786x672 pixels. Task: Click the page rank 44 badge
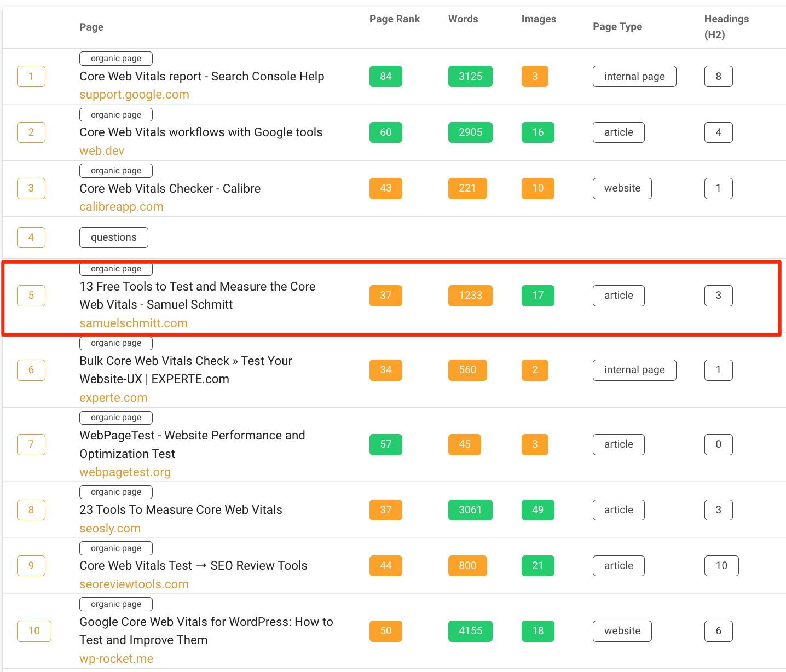click(x=386, y=566)
